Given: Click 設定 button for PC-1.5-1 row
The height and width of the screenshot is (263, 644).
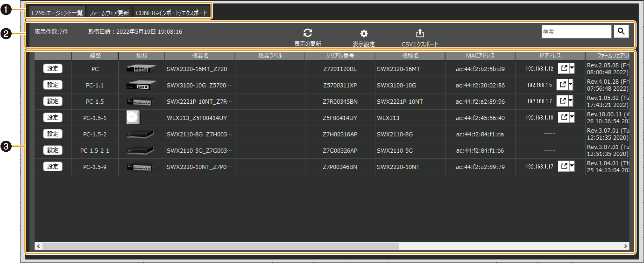Looking at the screenshot, I should [x=53, y=118].
